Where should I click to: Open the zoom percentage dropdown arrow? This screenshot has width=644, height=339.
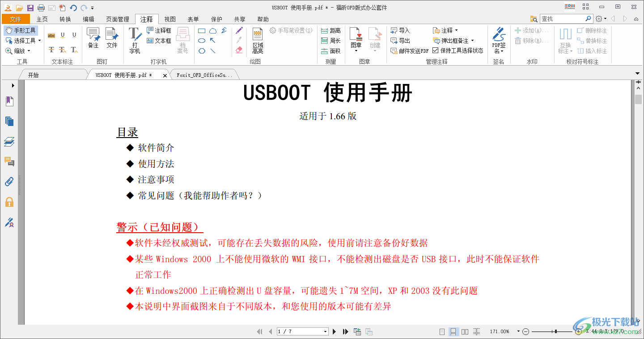[x=518, y=331]
